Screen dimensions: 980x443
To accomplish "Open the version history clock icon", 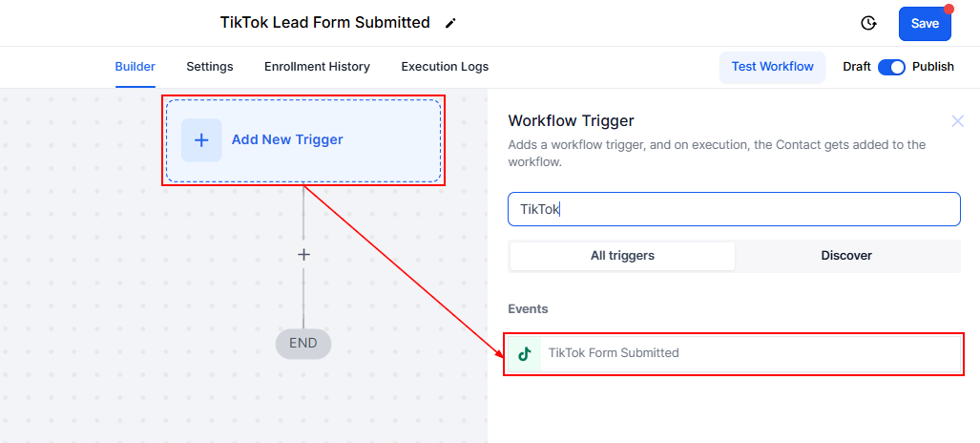I will pos(868,24).
